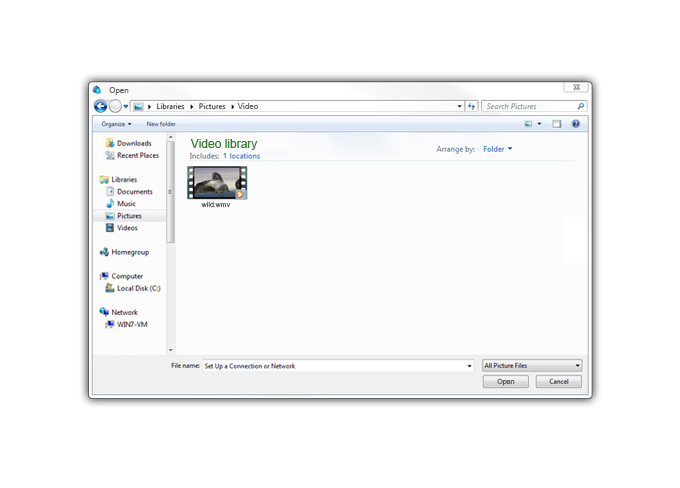
Task: Open the Videos library in sidebar
Action: (x=122, y=228)
